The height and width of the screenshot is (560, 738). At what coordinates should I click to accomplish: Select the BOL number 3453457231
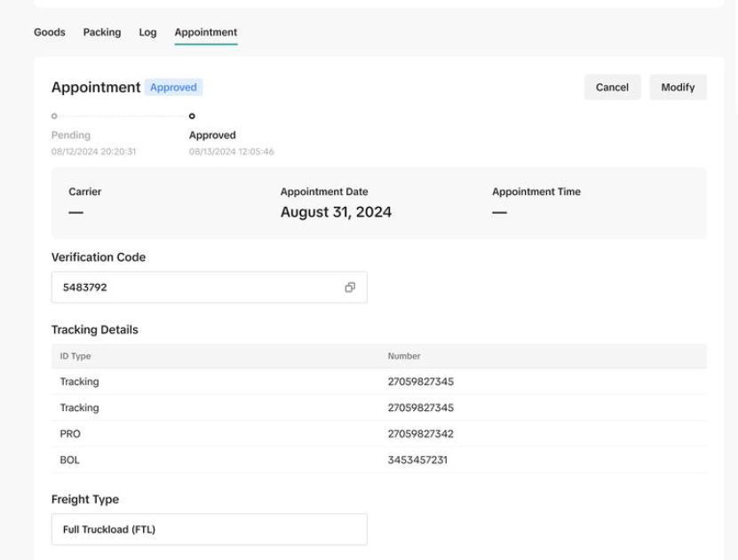[x=417, y=460]
